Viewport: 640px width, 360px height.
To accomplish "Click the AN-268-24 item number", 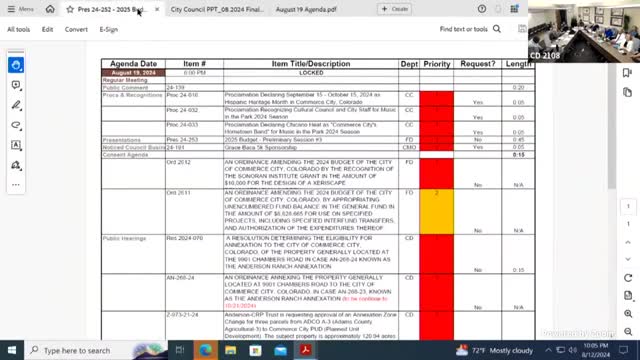I will point(180,278).
